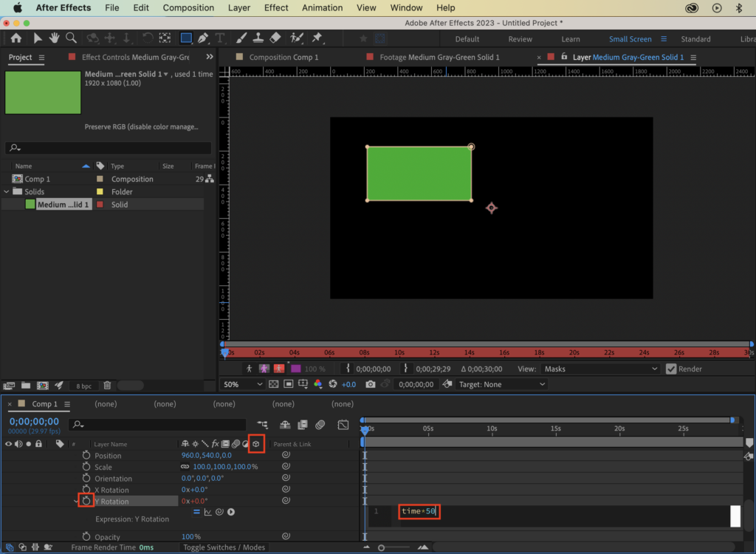Open the View Masks dropdown

[599, 369]
